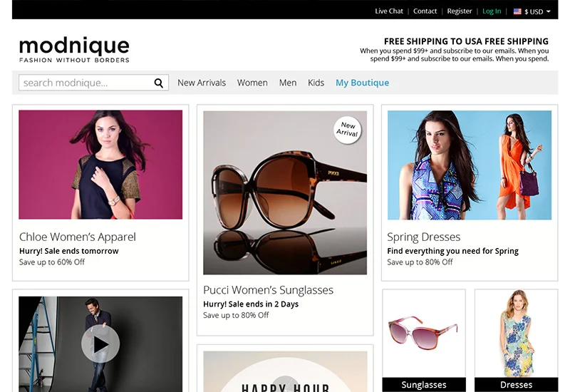Click the New Arrival round badge
The width and height of the screenshot is (570, 392).
tap(348, 130)
